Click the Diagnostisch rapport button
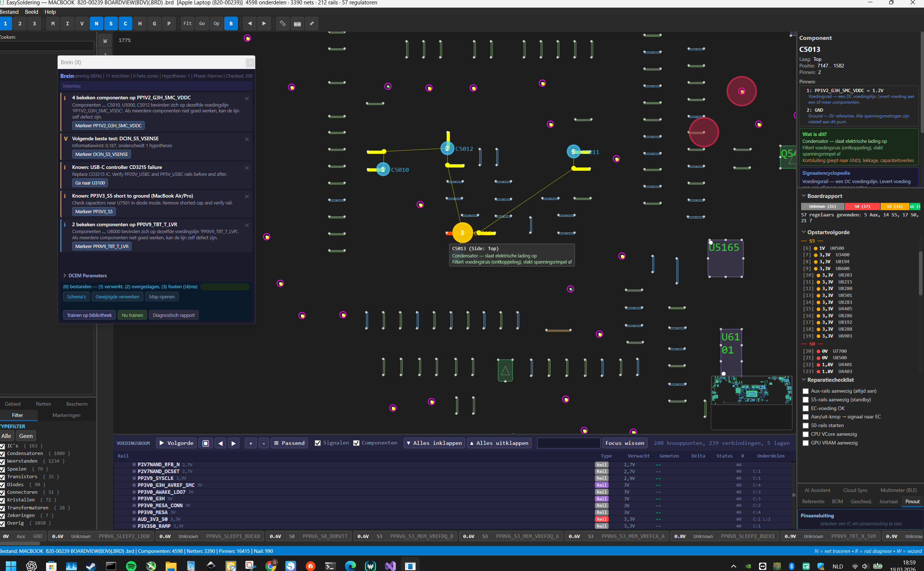 pos(174,315)
